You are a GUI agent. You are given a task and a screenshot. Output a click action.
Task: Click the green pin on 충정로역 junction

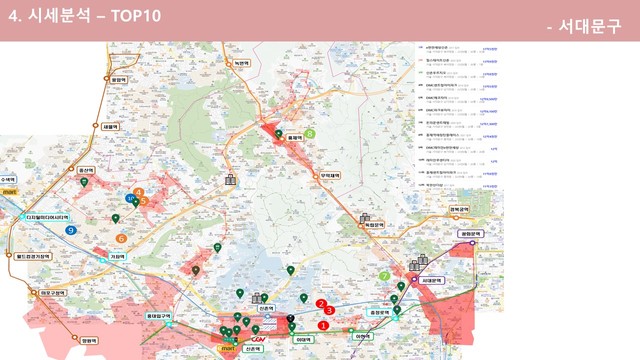397,311
